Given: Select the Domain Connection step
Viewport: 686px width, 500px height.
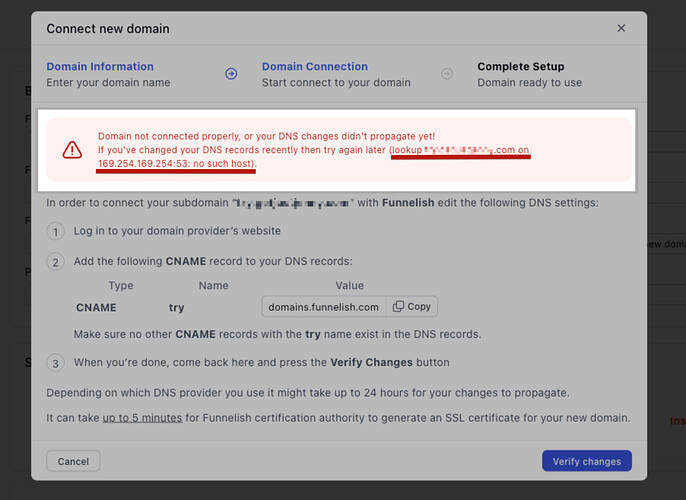Looking at the screenshot, I should pos(315,66).
